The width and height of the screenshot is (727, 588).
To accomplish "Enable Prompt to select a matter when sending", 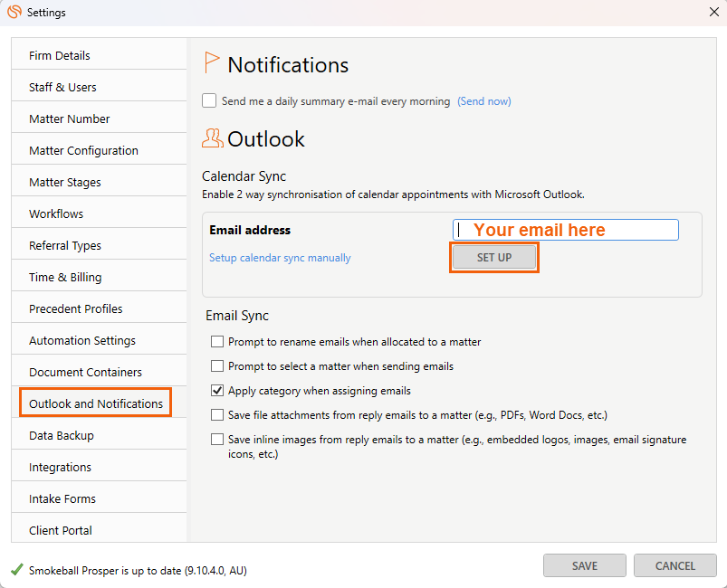I will pyautogui.click(x=217, y=366).
